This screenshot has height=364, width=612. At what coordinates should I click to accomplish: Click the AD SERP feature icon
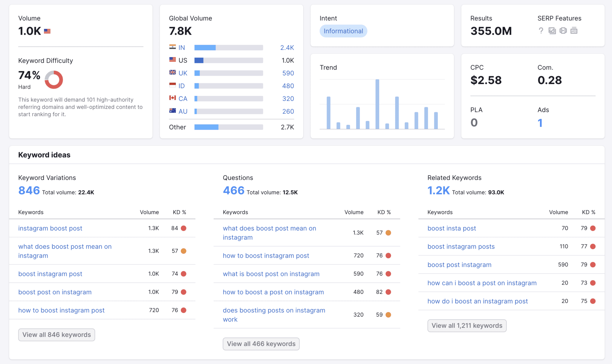pos(574,31)
